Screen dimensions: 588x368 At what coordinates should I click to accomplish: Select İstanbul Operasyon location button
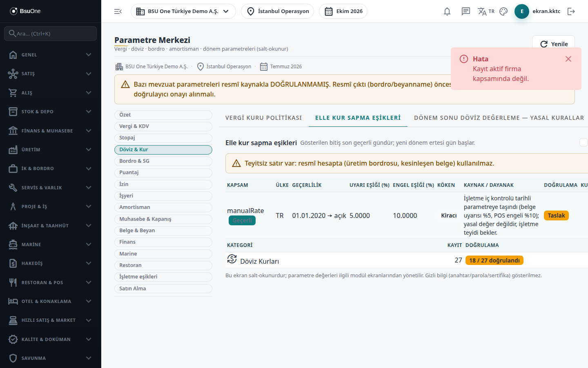278,11
